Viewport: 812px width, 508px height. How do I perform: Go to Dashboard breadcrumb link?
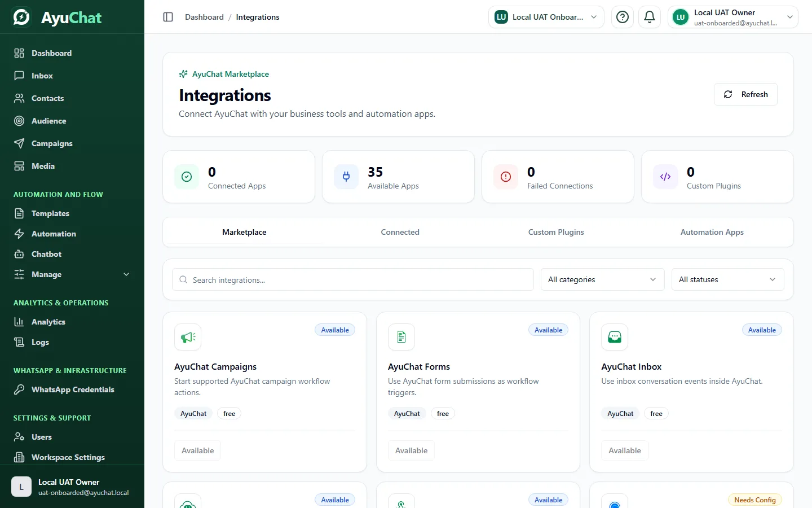204,17
